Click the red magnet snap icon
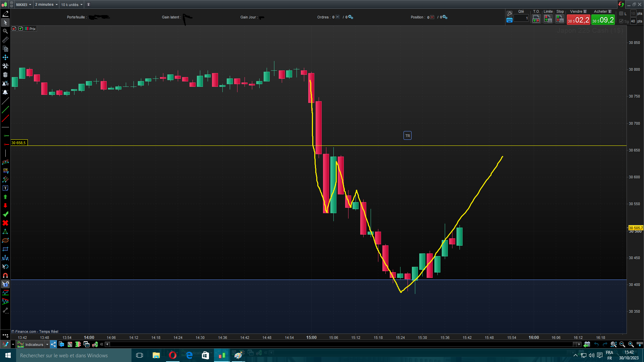644x362 pixels. (x=5, y=275)
